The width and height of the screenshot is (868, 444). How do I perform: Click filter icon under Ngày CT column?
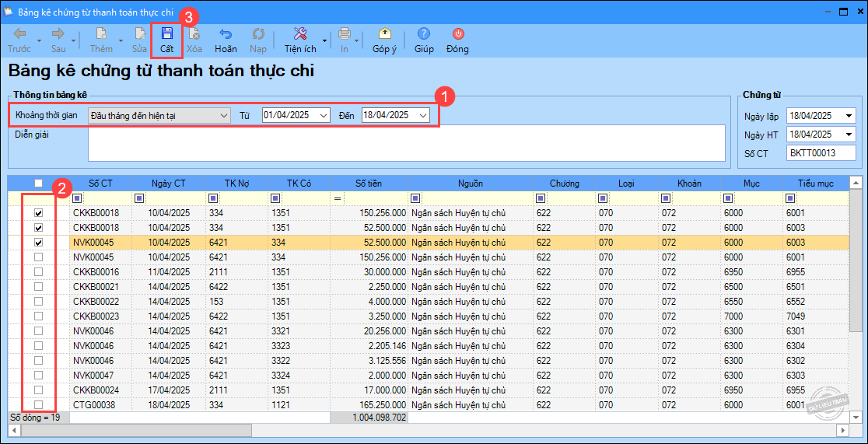(x=138, y=198)
